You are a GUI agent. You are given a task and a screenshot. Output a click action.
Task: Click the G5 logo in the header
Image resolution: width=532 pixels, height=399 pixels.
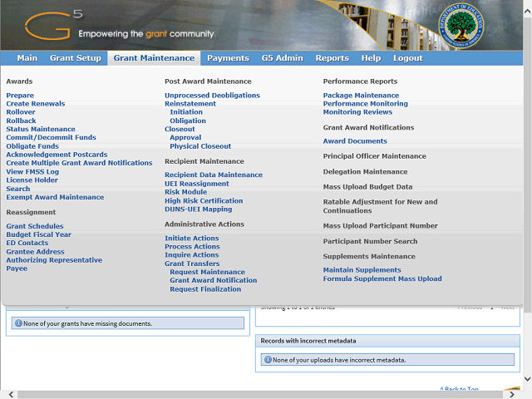pos(53,25)
